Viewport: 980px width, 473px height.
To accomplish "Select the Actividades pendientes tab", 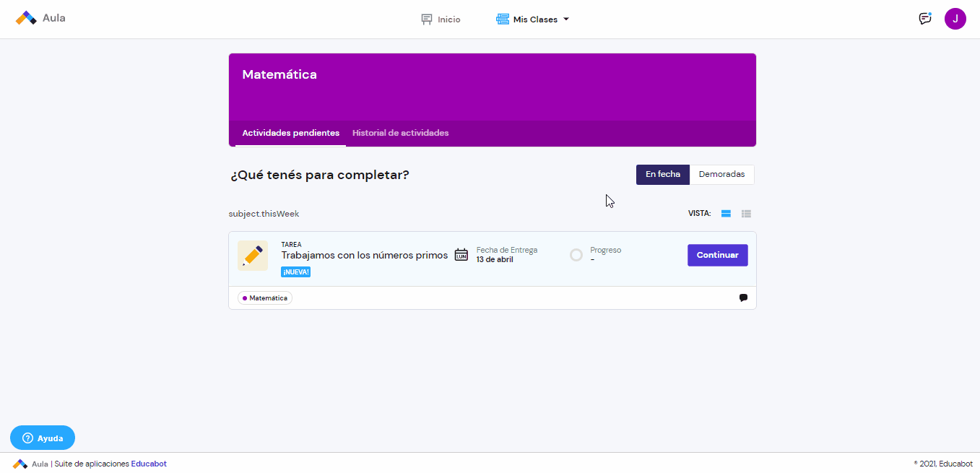I will [291, 133].
